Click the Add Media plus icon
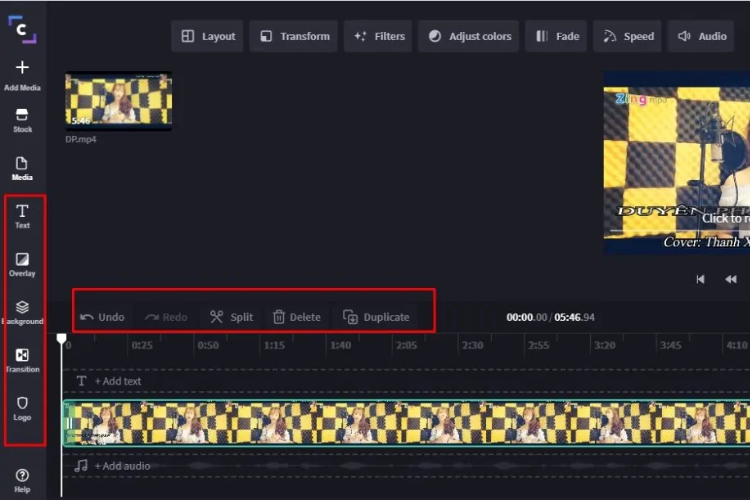This screenshot has height=500, width=750. (x=22, y=67)
